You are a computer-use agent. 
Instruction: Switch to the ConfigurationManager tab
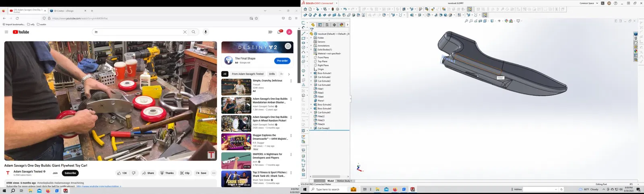(327, 25)
